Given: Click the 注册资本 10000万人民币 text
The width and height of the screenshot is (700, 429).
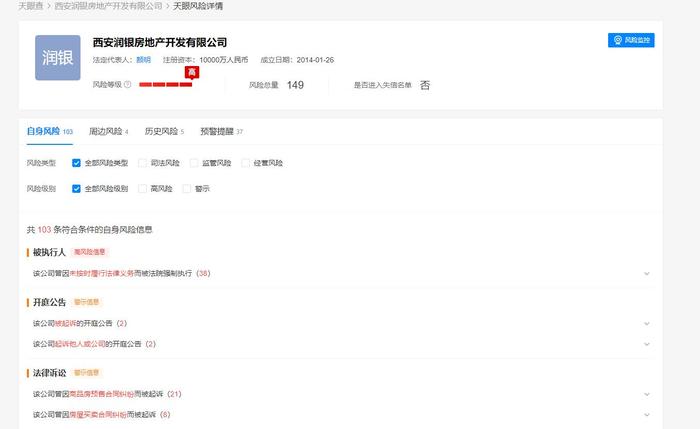Looking at the screenshot, I should pyautogui.click(x=205, y=60).
